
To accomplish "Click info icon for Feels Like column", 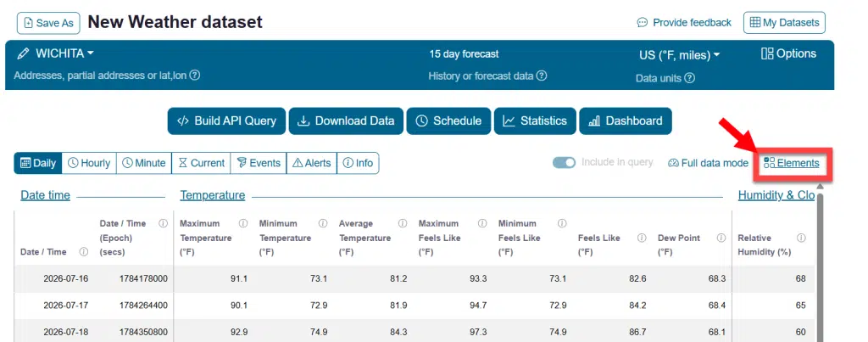I will (642, 238).
